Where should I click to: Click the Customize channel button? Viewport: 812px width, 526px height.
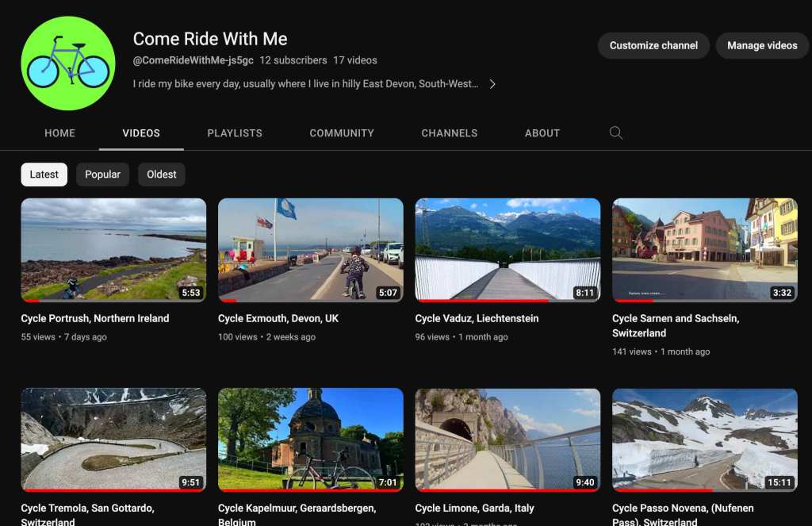pyautogui.click(x=653, y=46)
